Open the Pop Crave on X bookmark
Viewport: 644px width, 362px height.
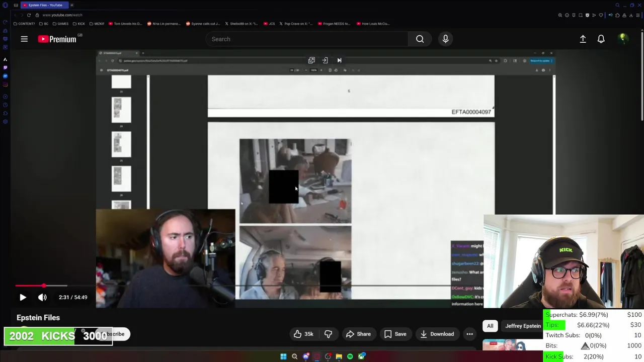[x=295, y=24]
